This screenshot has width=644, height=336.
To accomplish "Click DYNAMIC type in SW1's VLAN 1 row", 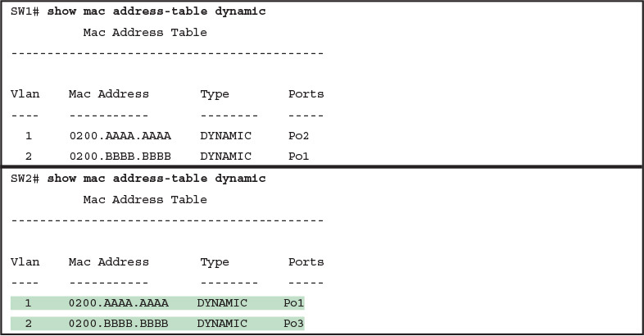I will (x=225, y=135).
